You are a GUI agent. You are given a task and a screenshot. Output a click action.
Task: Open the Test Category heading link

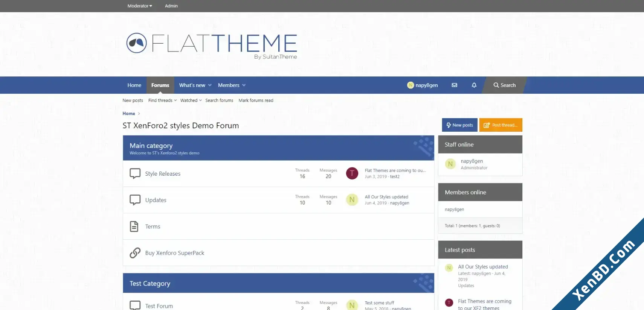[x=150, y=283]
